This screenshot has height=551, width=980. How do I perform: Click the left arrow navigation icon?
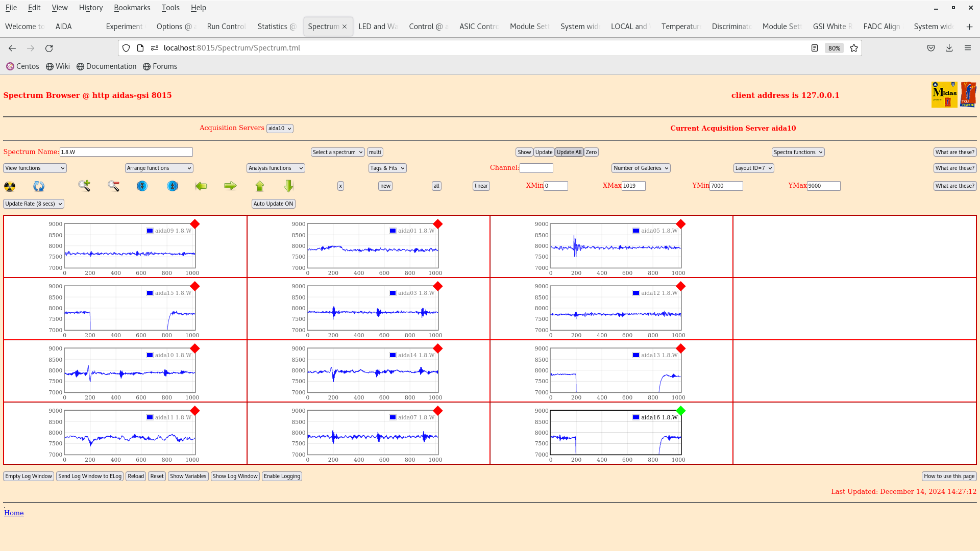pos(201,186)
